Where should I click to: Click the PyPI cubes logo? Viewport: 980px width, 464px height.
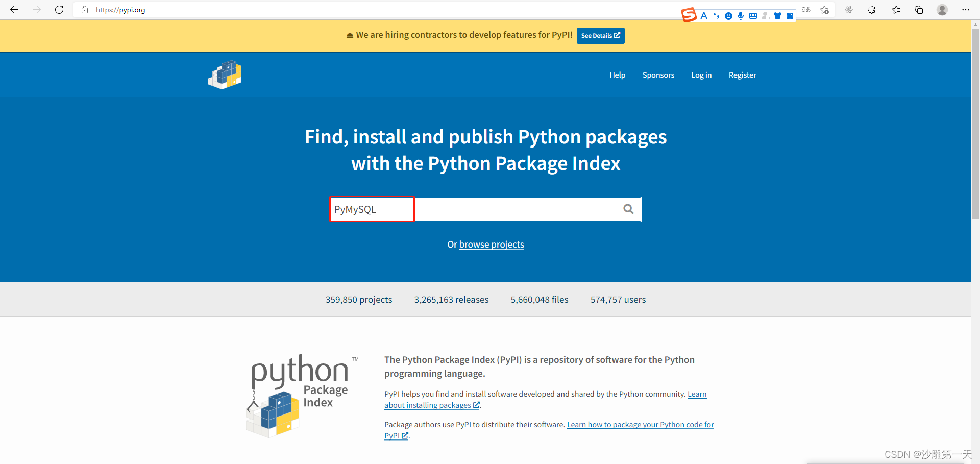click(225, 75)
